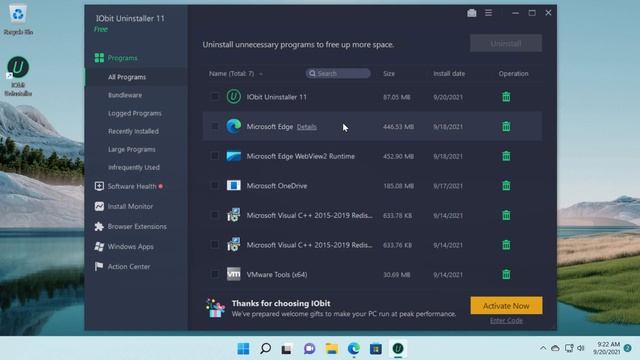Click trash icon in the 633.78 KB row
Image resolution: width=640 pixels, height=360 pixels.
[x=506, y=215]
